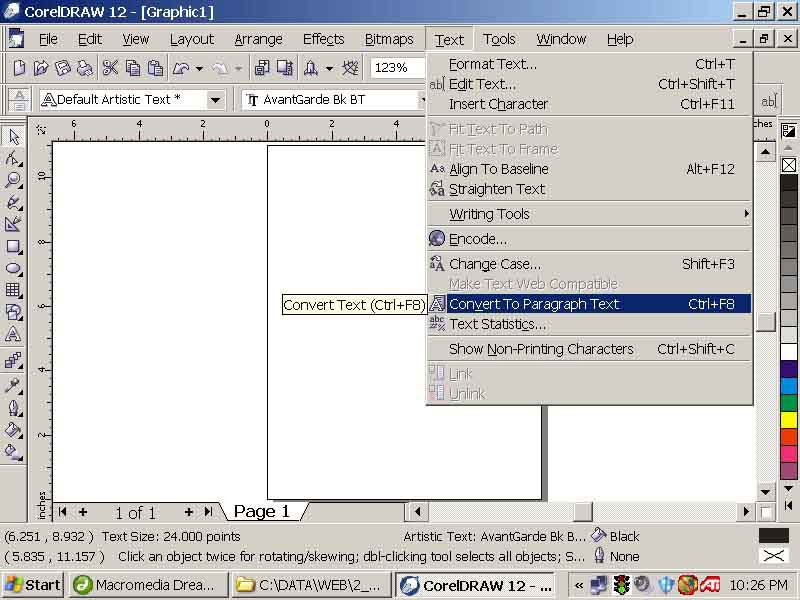Click the Print icon in the toolbar
The height and width of the screenshot is (600, 800).
[84, 68]
